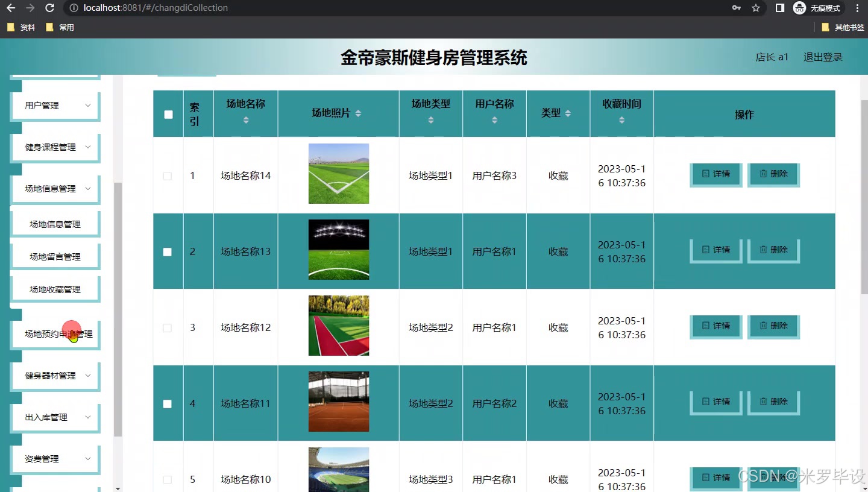868x492 pixels.
Task: Click the 操作 column header
Action: point(744,115)
